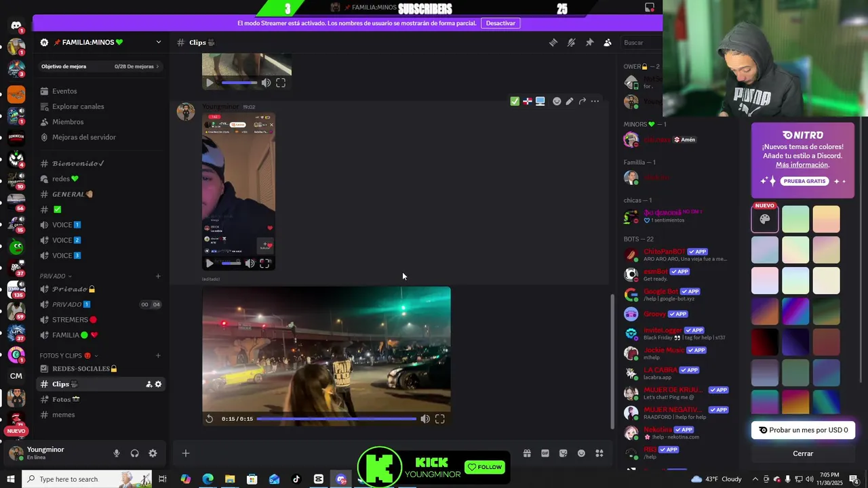Mute the selfie video volume
Viewport: 868px width, 488px height.
250,263
